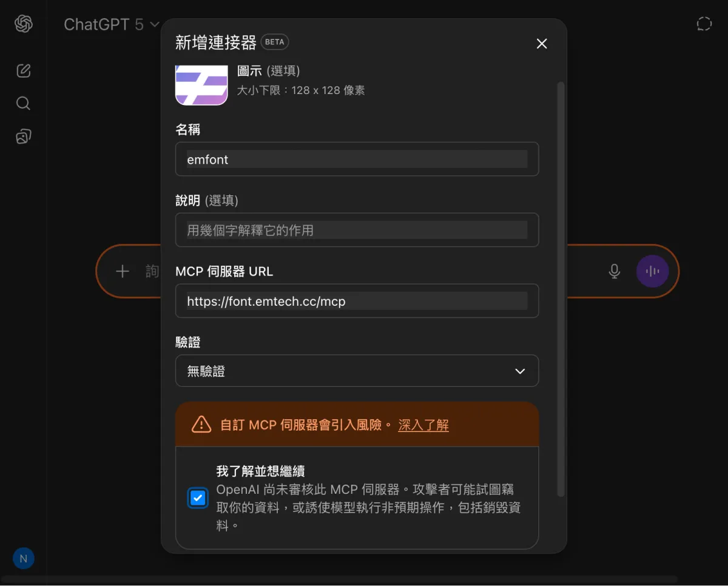The width and height of the screenshot is (728, 586).
Task: Uncheck the 我了解並想繼續 checkbox
Action: [x=197, y=498]
